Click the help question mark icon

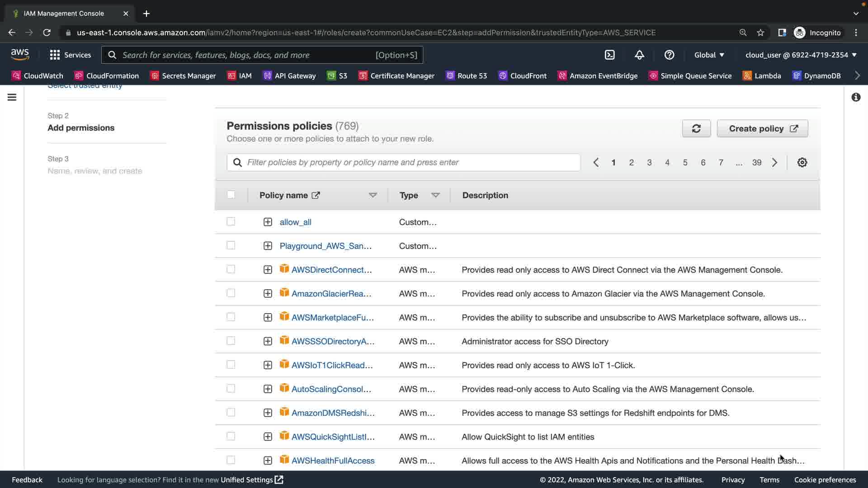(x=669, y=55)
